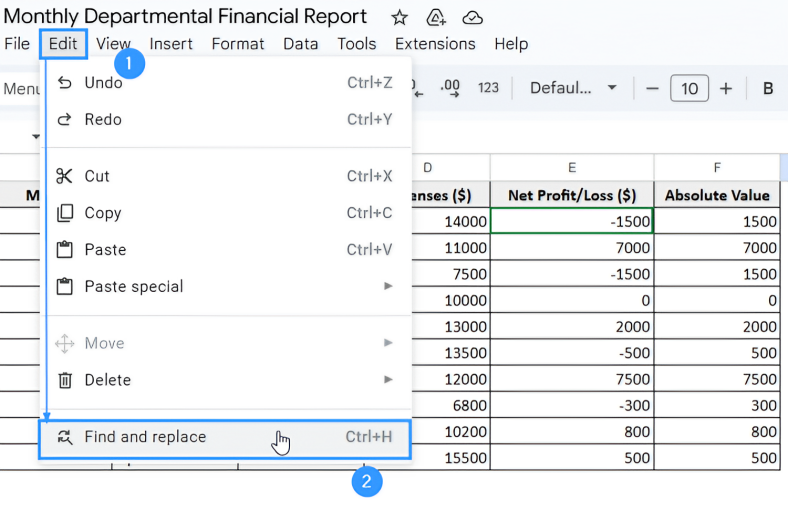This screenshot has height=511, width=788.
Task: Check the cloud save status icon
Action: (x=473, y=18)
